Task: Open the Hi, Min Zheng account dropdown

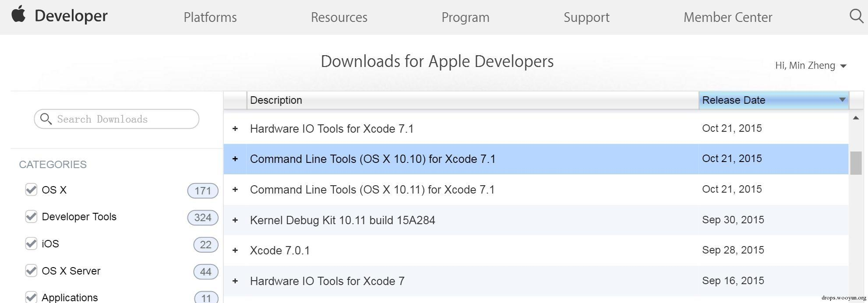Action: [810, 66]
